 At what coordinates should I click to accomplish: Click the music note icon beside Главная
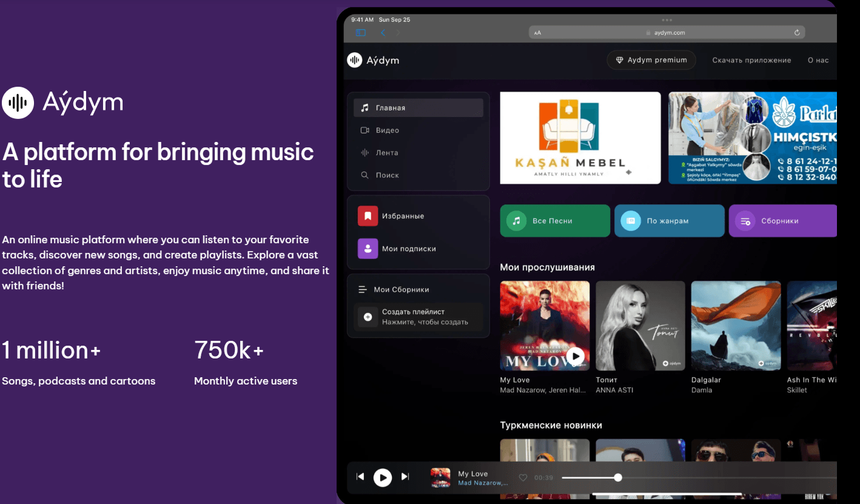tap(364, 108)
